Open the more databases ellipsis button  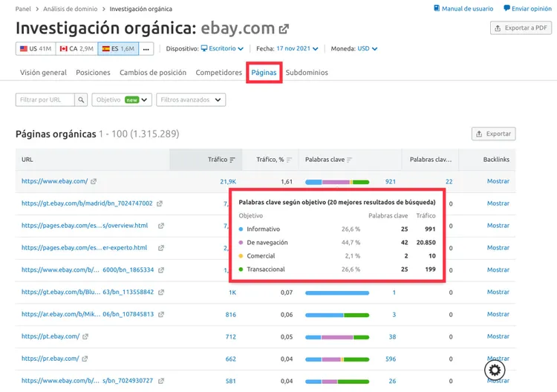(146, 49)
